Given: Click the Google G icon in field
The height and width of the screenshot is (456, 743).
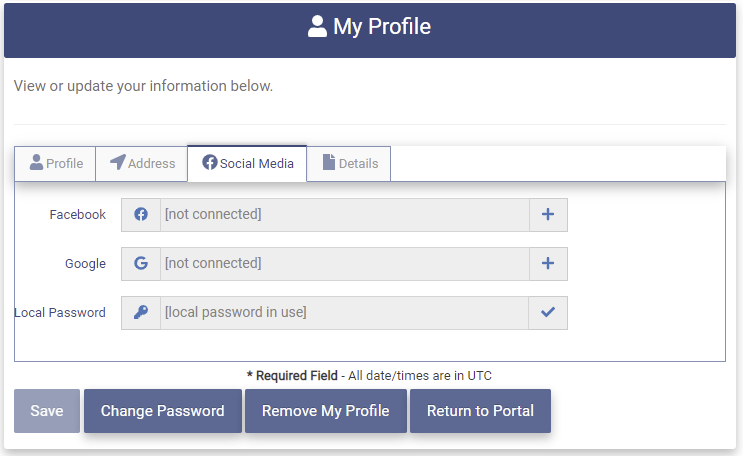Looking at the screenshot, I should click(x=141, y=263).
